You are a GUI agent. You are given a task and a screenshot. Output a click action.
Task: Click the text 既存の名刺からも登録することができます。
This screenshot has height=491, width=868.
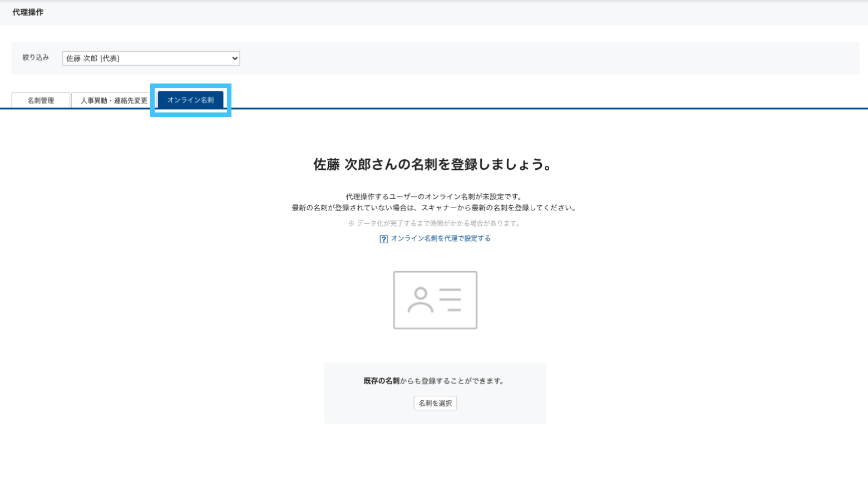pos(435,381)
